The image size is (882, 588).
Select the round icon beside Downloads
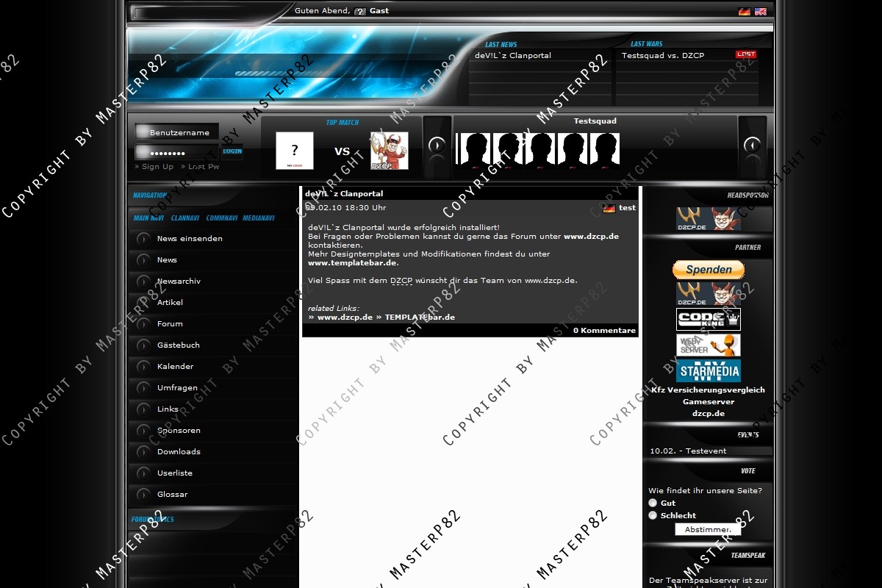(x=143, y=452)
